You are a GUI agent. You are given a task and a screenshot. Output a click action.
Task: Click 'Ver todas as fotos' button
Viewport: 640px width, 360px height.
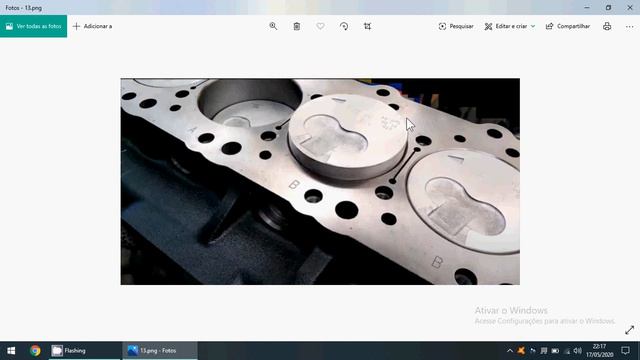33,26
